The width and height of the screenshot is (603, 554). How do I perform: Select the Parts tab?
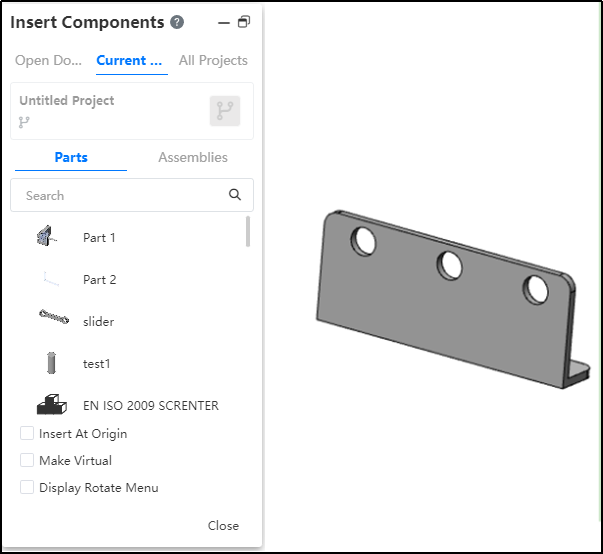[x=71, y=157]
